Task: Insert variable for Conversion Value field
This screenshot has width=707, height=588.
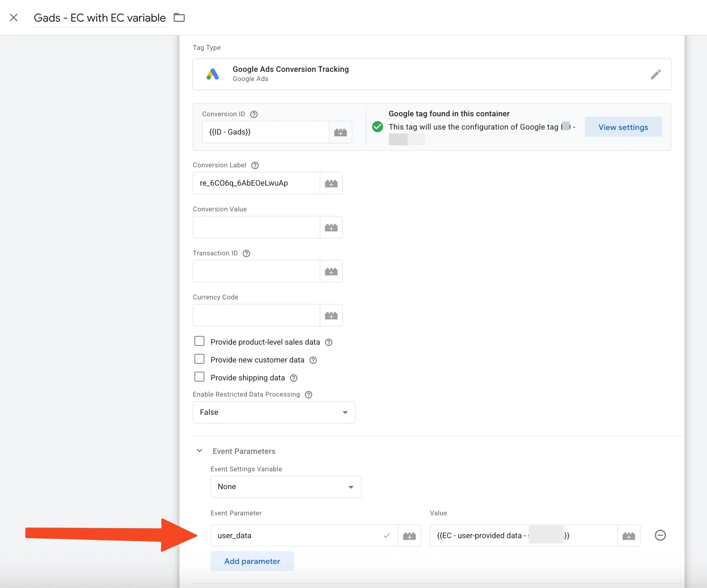Action: [x=331, y=227]
